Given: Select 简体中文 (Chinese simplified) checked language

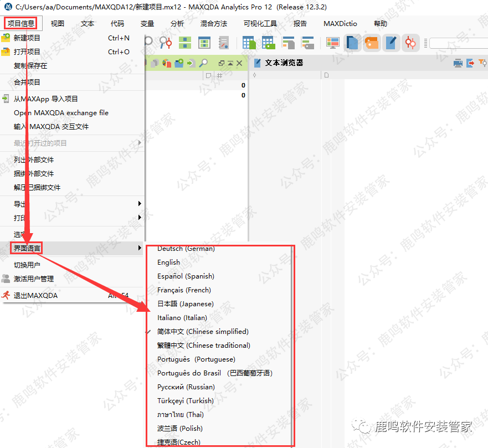Looking at the screenshot, I should tap(203, 332).
